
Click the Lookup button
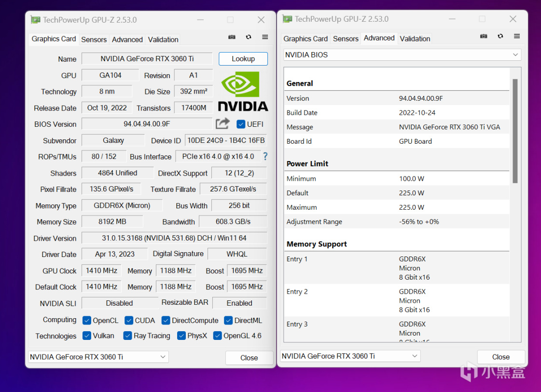point(243,59)
